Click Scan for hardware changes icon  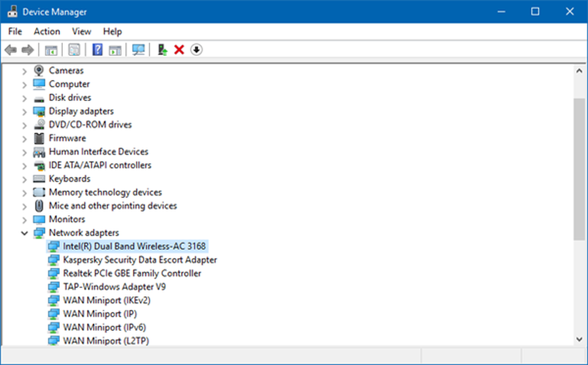(x=139, y=50)
